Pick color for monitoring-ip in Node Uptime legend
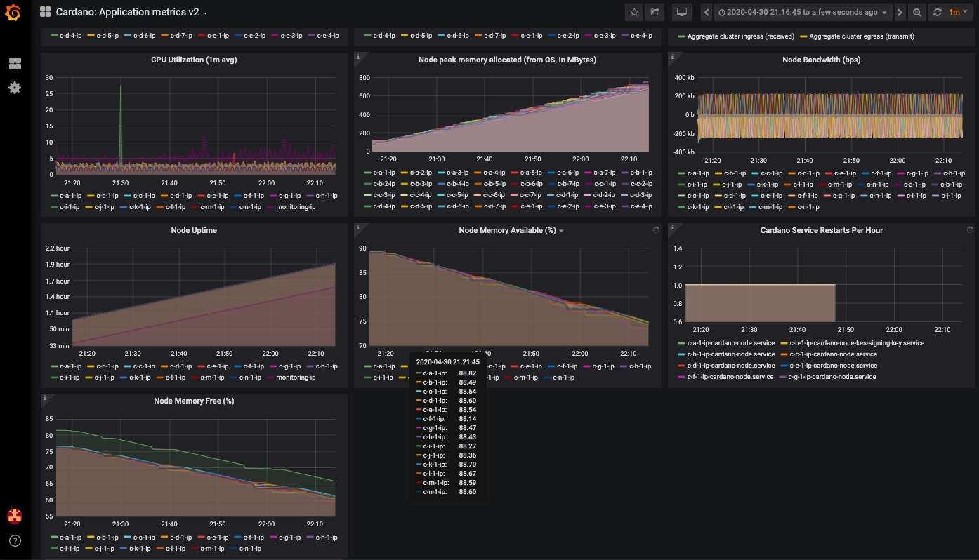 271,378
